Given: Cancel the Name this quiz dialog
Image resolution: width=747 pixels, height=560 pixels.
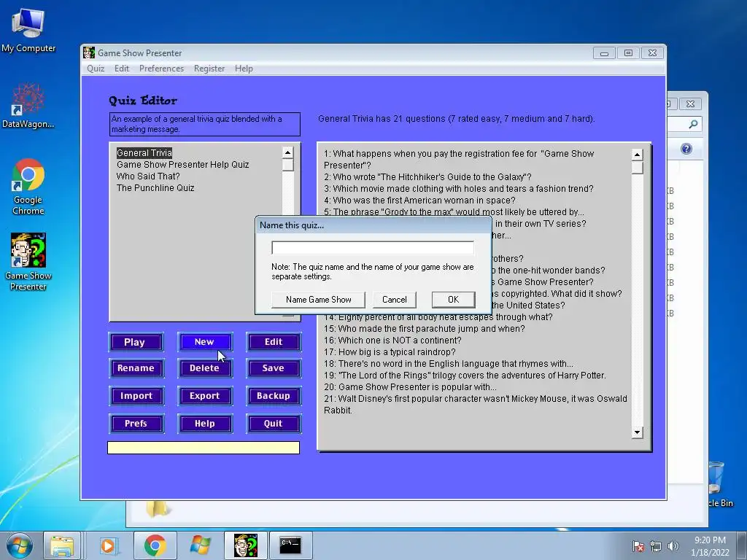Looking at the screenshot, I should (395, 300).
